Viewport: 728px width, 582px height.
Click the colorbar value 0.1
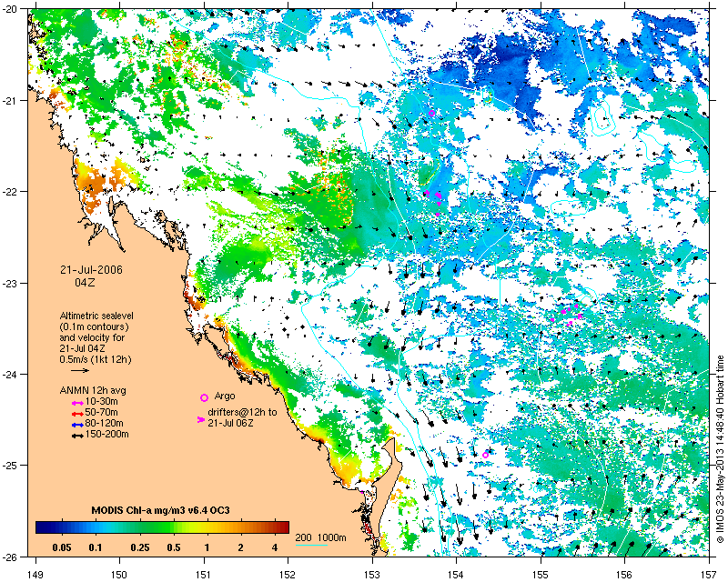point(96,547)
